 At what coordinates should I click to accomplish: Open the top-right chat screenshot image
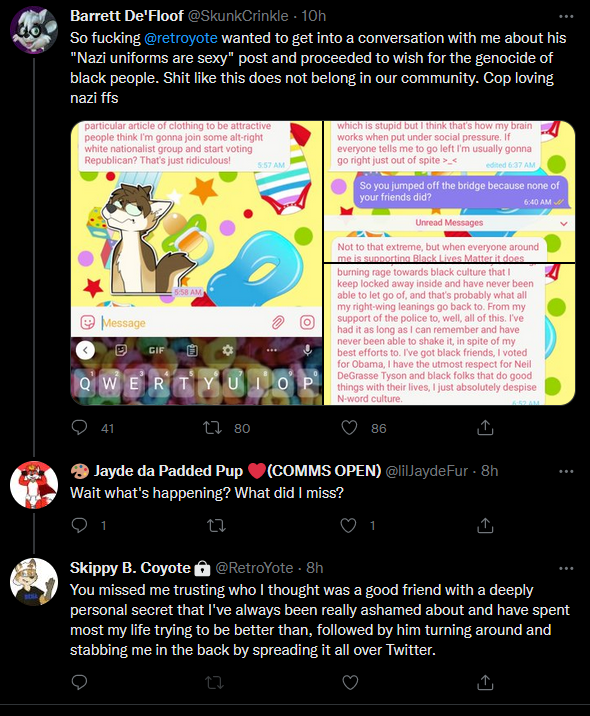click(449, 192)
